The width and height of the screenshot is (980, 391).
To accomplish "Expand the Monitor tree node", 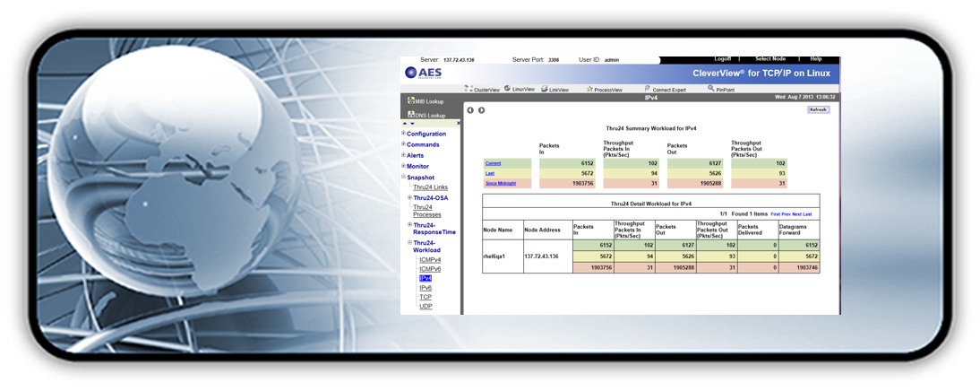I will (x=404, y=166).
